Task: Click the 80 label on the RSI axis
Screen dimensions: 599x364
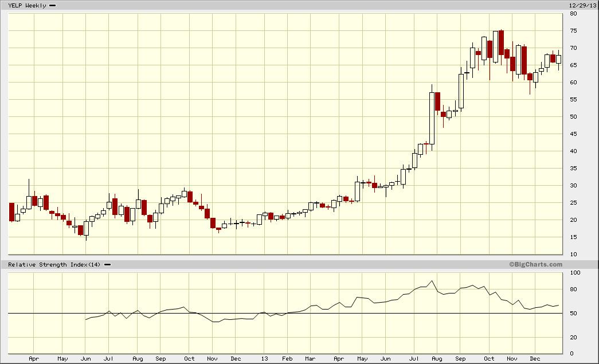Action: click(573, 289)
